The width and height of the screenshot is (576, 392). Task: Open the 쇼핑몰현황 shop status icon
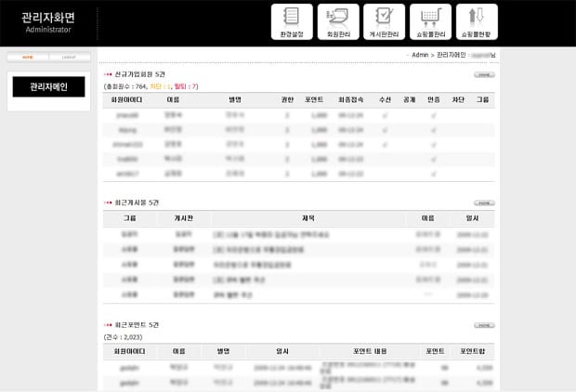click(477, 21)
